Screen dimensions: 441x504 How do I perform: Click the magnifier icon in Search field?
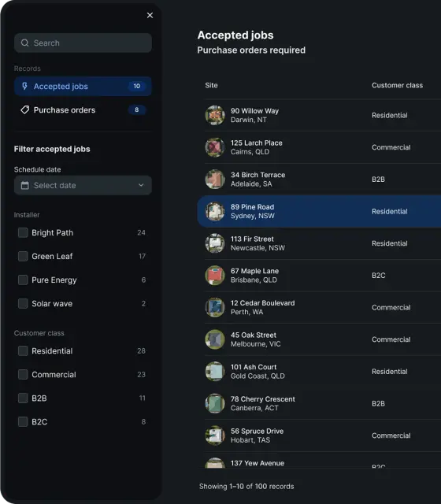click(x=24, y=43)
